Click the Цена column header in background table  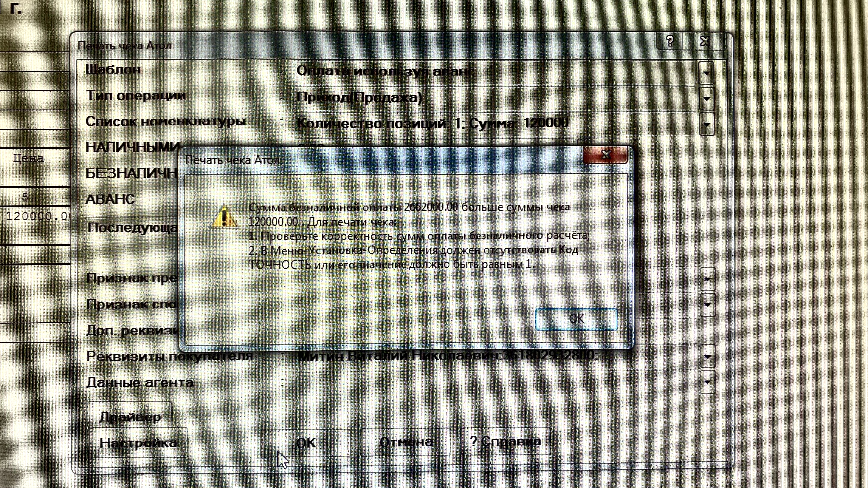[x=28, y=158]
